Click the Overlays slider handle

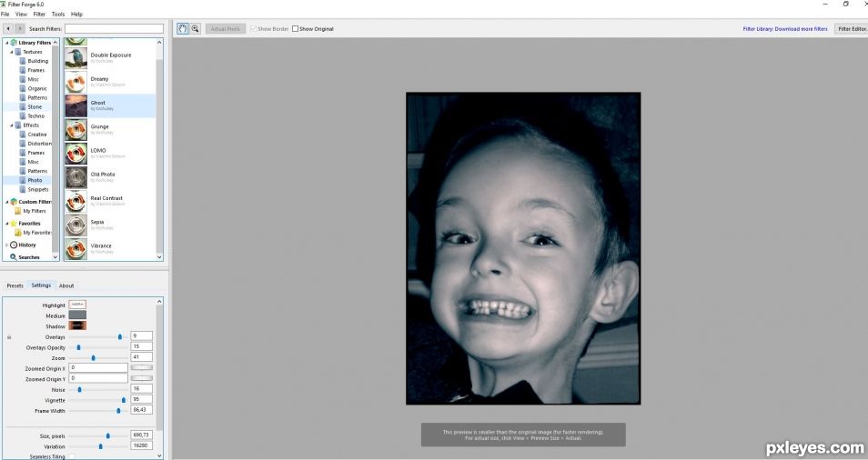(120, 336)
